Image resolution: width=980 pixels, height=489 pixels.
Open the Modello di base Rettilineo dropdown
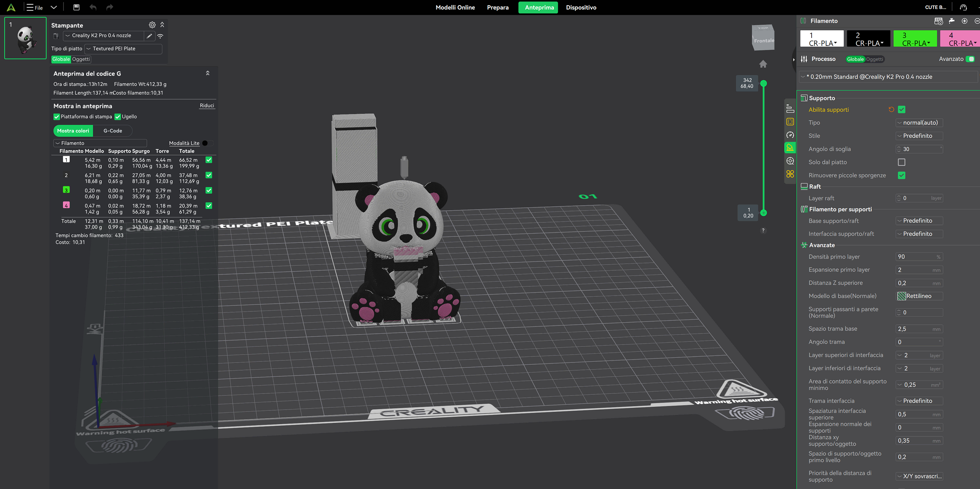click(x=919, y=296)
